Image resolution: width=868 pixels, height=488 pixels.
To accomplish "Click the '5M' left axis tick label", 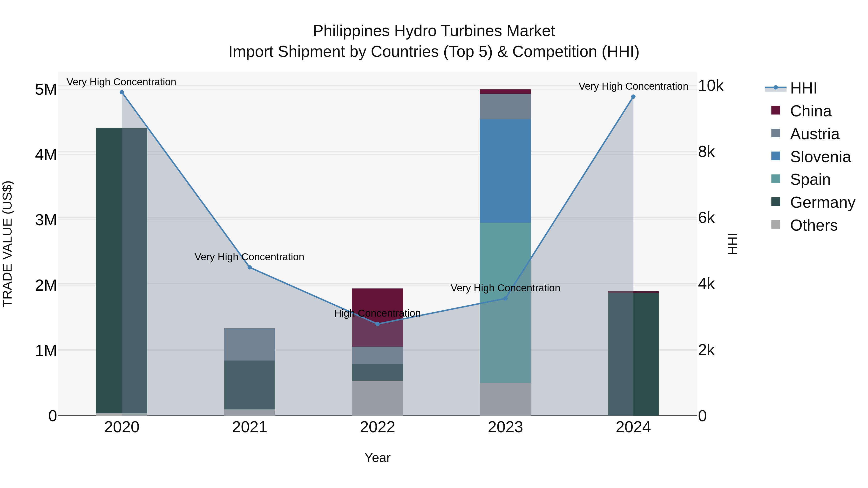I will coord(46,90).
